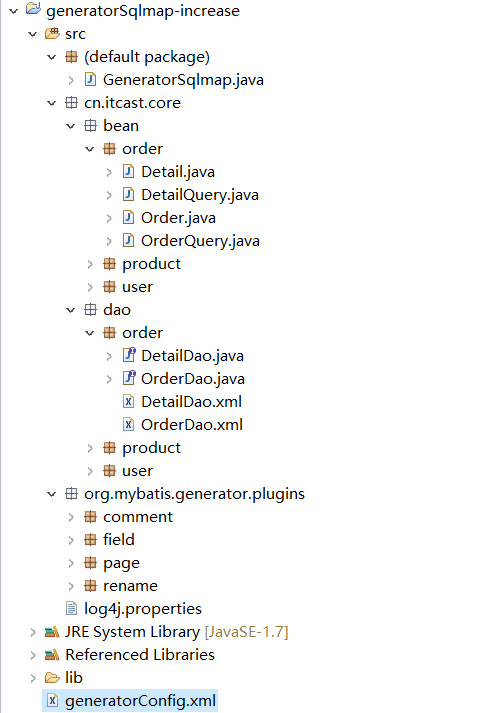Click the org.mybatis.generator.plugins package icon

pos(71,494)
